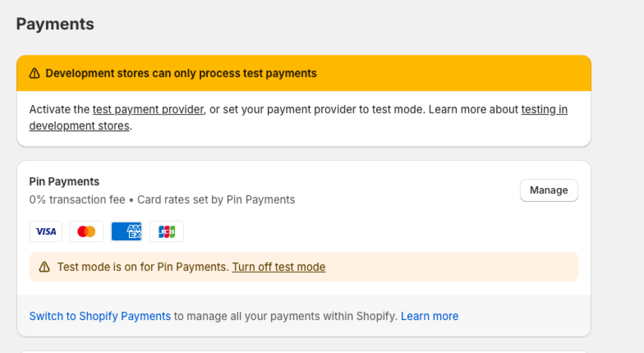This screenshot has height=353, width=644.
Task: Open Manage for Pin Payments
Action: point(549,190)
